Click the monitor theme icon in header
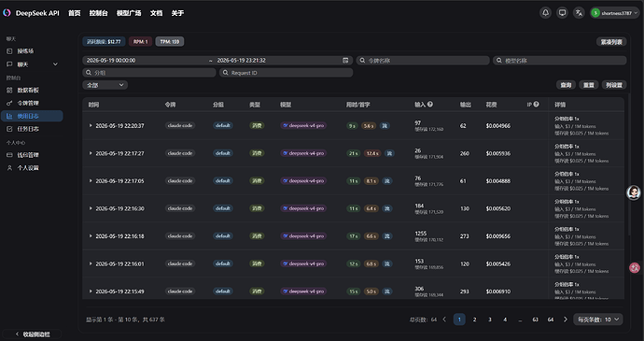 pyautogui.click(x=562, y=13)
